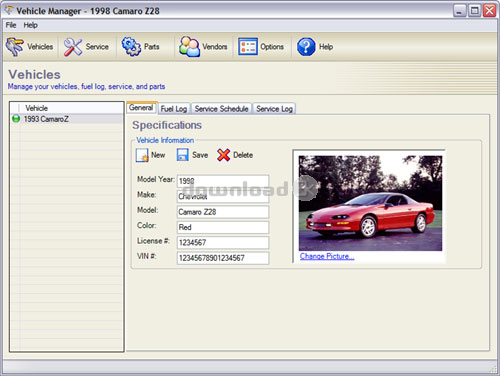The width and height of the screenshot is (500, 376).
Task: Switch to the Service Log tab
Action: pyautogui.click(x=274, y=109)
